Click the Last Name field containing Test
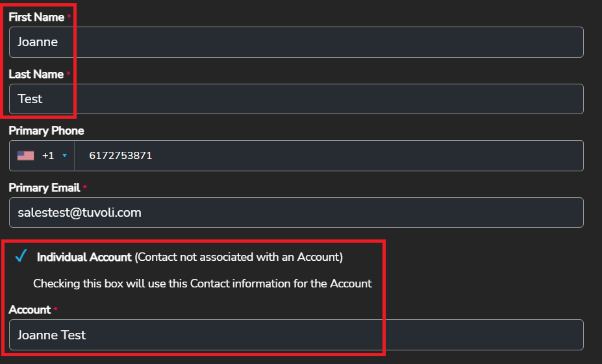The height and width of the screenshot is (364, 602). tap(296, 99)
